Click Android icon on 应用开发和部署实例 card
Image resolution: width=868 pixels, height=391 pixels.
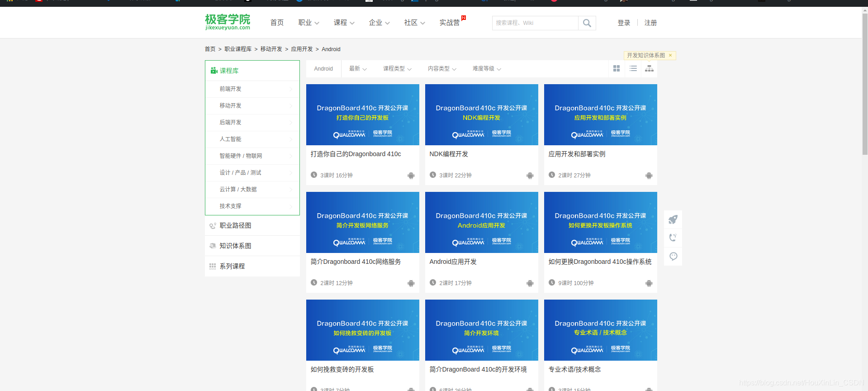pyautogui.click(x=649, y=176)
